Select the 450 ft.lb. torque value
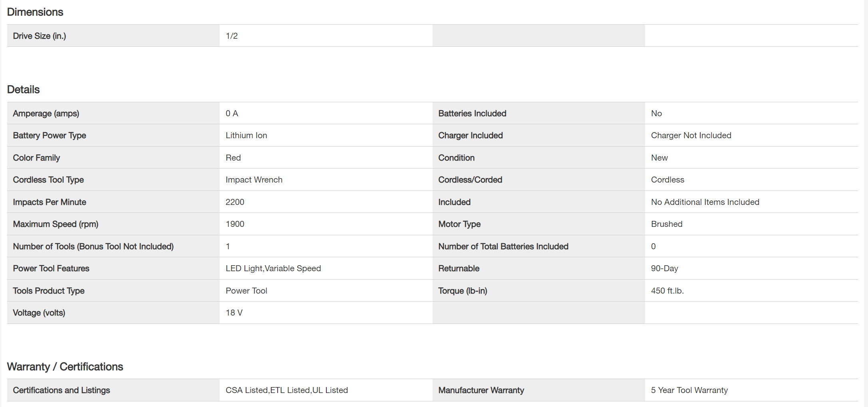Screen dimensions: 868x407 667,291
